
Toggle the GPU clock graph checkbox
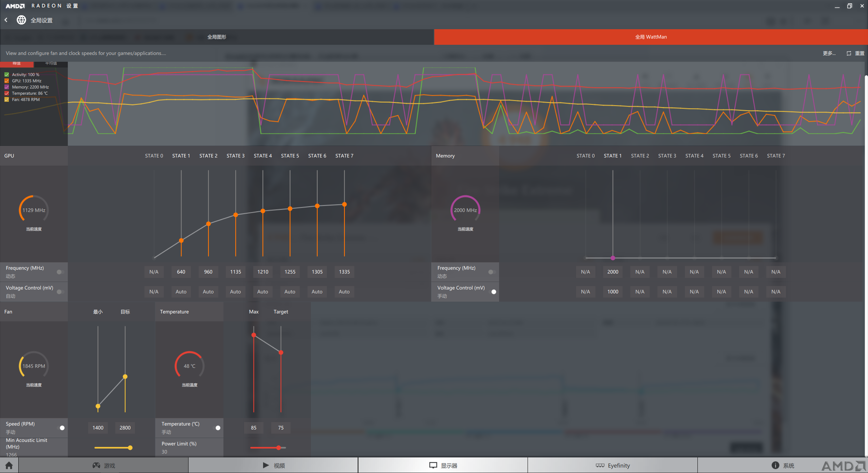pyautogui.click(x=6, y=81)
